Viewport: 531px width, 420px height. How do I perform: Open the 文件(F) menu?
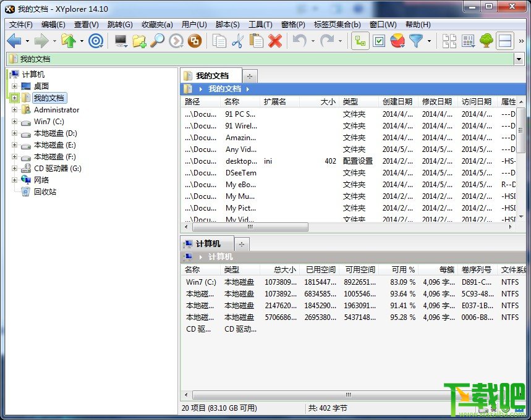click(20, 25)
